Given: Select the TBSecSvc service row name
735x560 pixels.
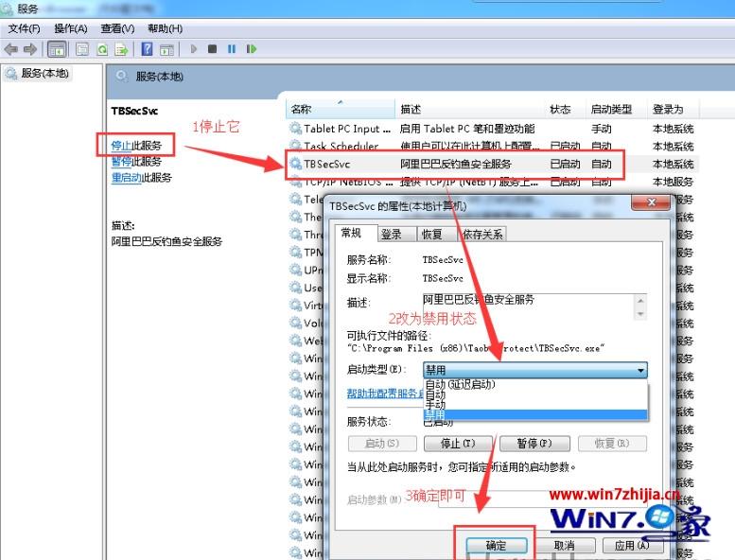Looking at the screenshot, I should [x=326, y=164].
